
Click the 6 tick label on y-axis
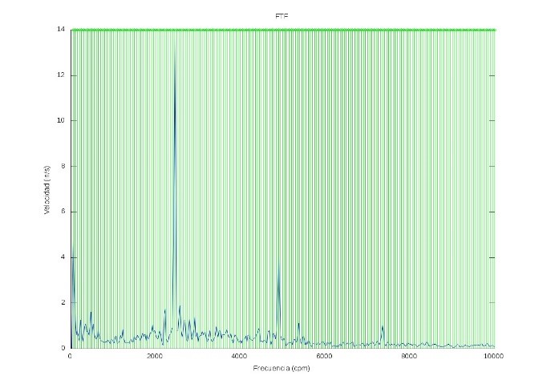click(63, 212)
